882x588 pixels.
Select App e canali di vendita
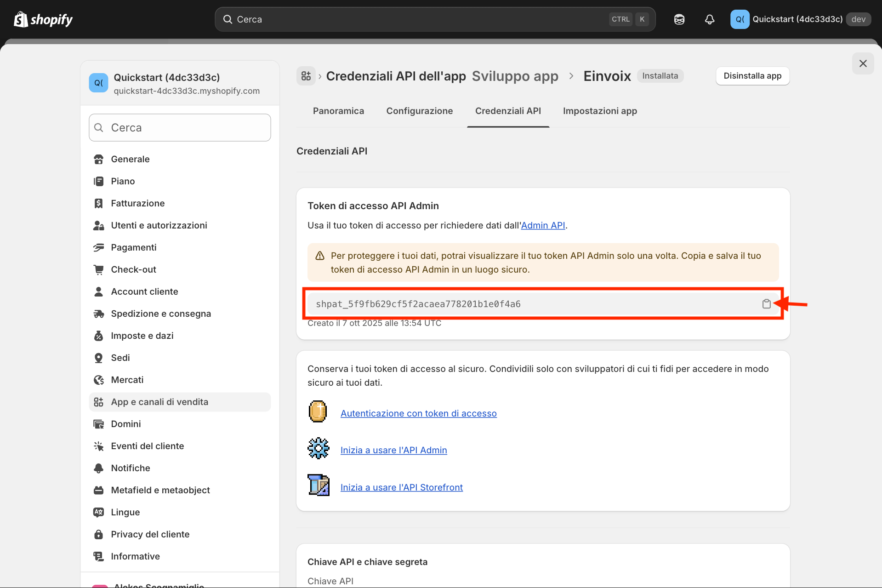[x=159, y=402]
